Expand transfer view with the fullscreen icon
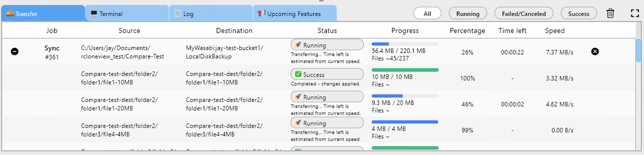Image resolution: width=644 pixels, height=155 pixels. 635,13
